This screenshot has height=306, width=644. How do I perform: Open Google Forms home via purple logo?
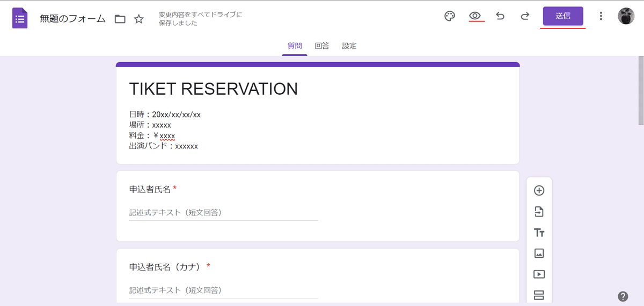coord(20,18)
